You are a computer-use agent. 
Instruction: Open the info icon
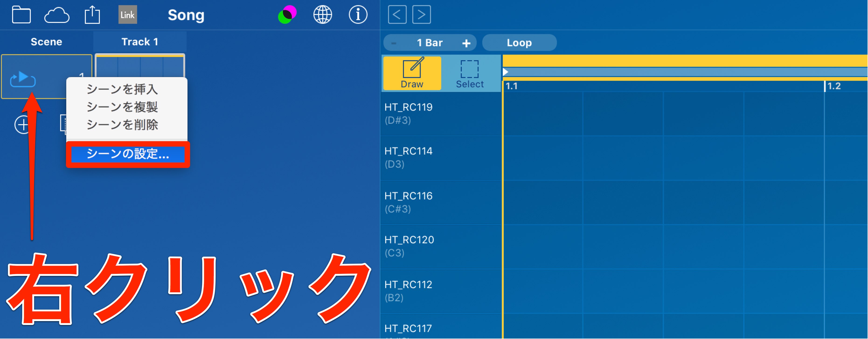pyautogui.click(x=358, y=15)
